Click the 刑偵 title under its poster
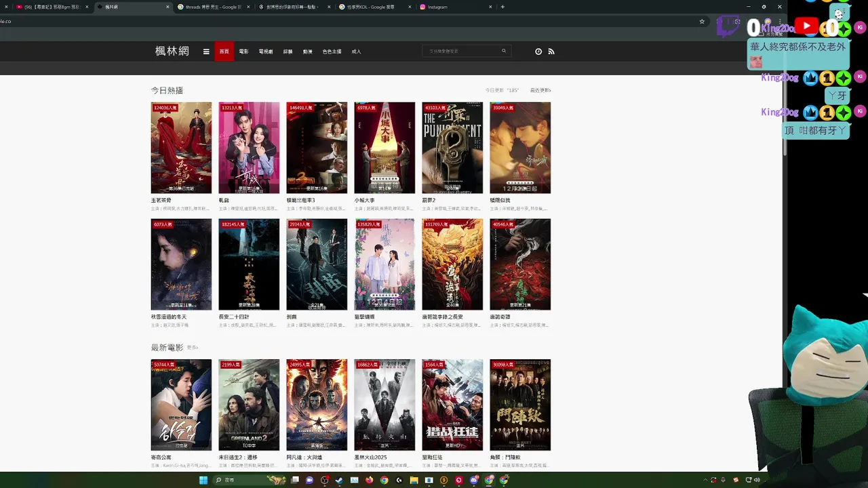868x488 pixels. point(292,317)
